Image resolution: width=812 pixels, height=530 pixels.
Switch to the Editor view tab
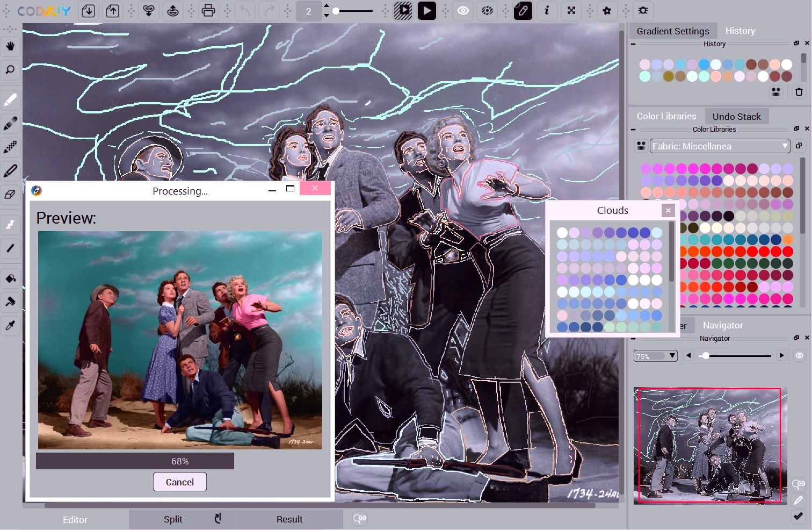pyautogui.click(x=75, y=520)
